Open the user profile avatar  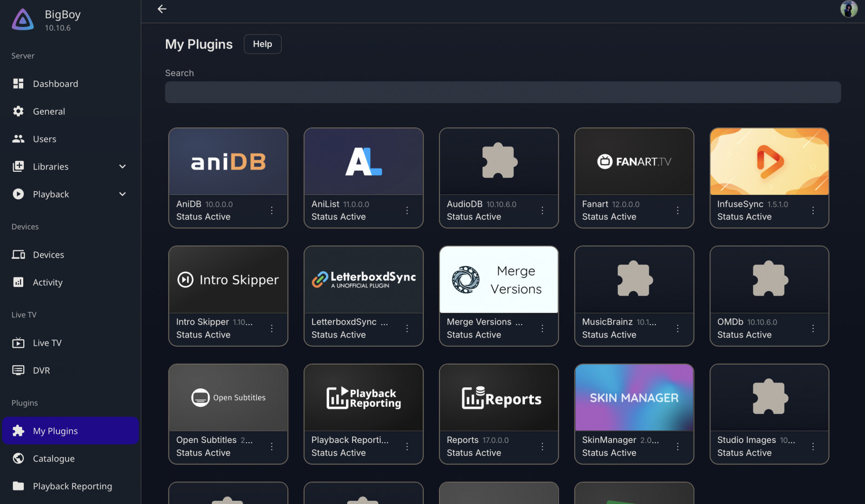[848, 9]
